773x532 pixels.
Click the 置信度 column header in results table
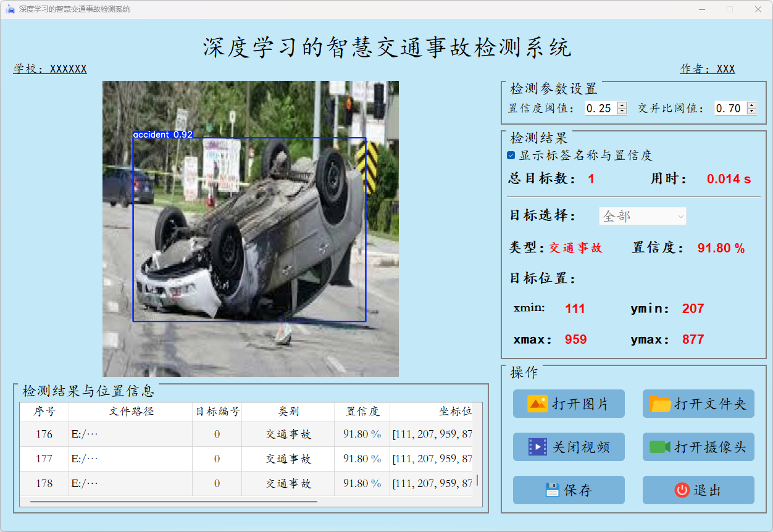coord(362,412)
